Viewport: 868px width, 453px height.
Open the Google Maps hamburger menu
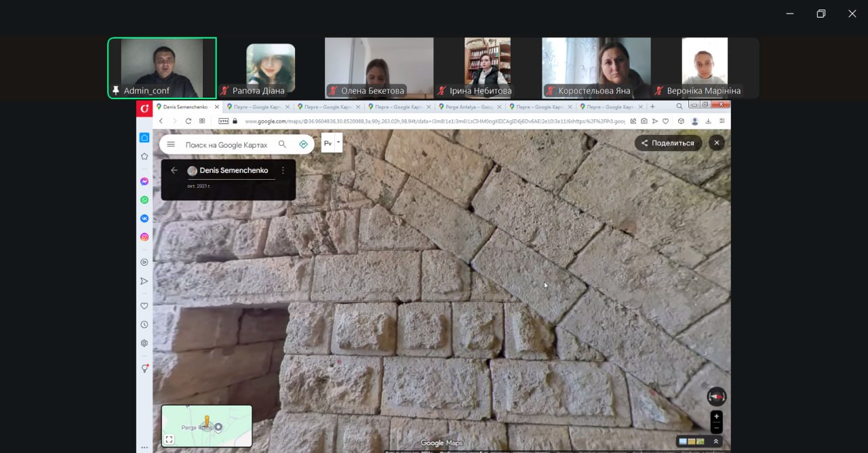(171, 144)
